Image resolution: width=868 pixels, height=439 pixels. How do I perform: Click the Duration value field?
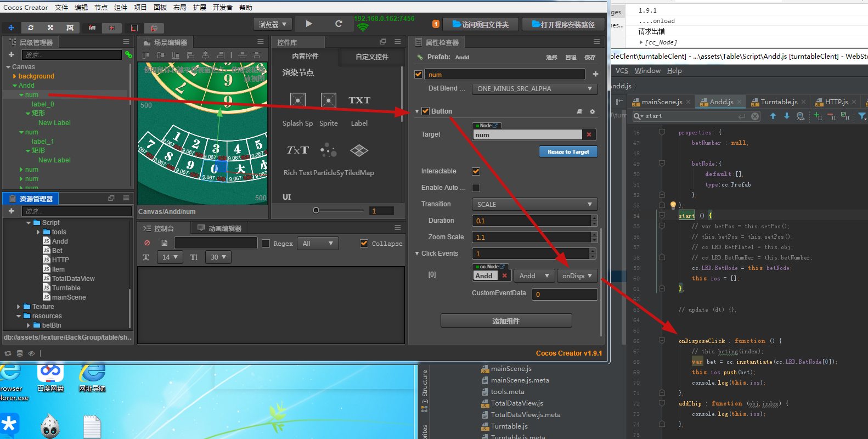[532, 221]
